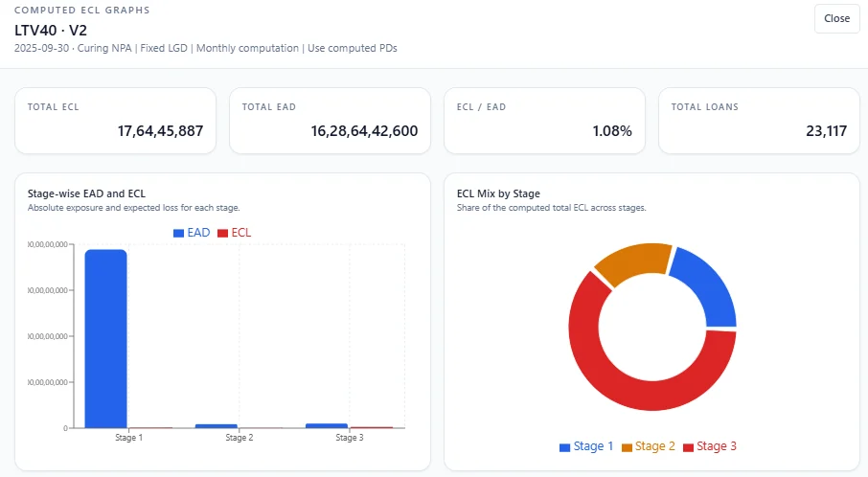The image size is (868, 477).
Task: Select the small blue Stage 2 EAD bar
Action: [x=216, y=425]
